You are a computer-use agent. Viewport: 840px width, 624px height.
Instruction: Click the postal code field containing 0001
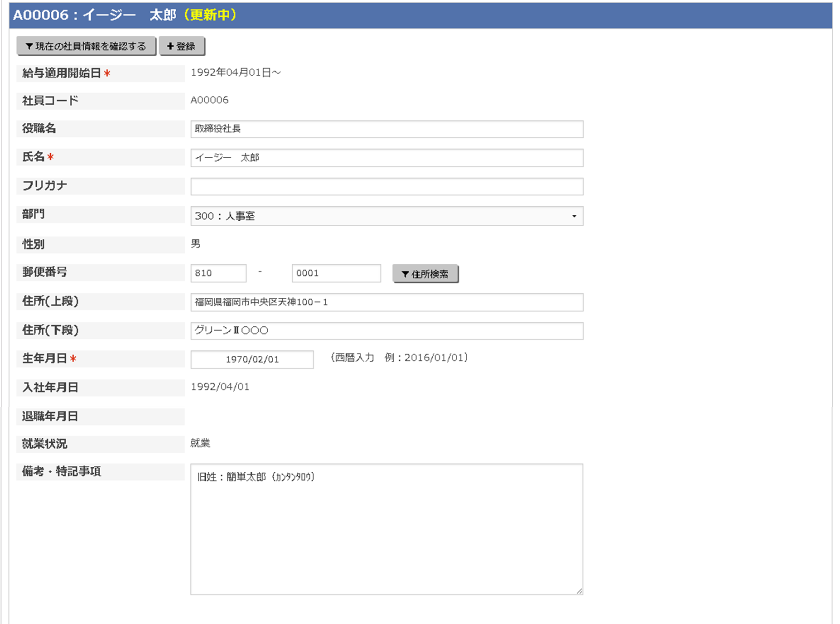(336, 273)
